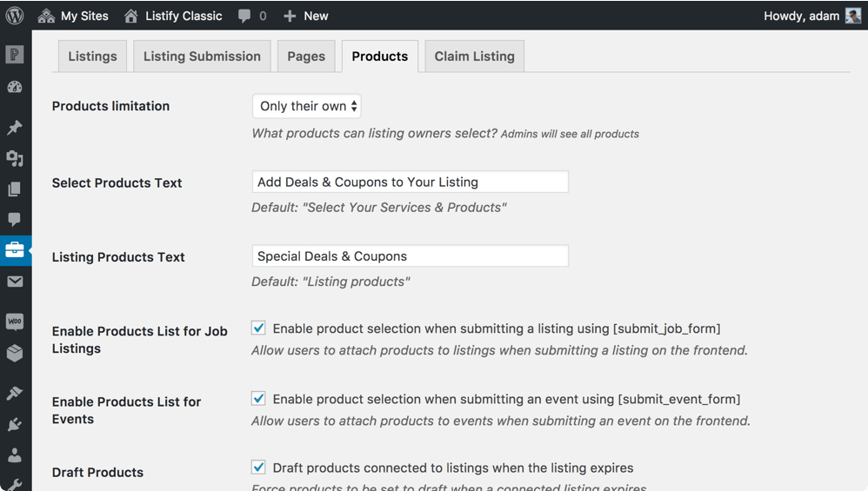The height and width of the screenshot is (491, 868).
Task: Open the WordPress logo menu
Action: coord(15,16)
